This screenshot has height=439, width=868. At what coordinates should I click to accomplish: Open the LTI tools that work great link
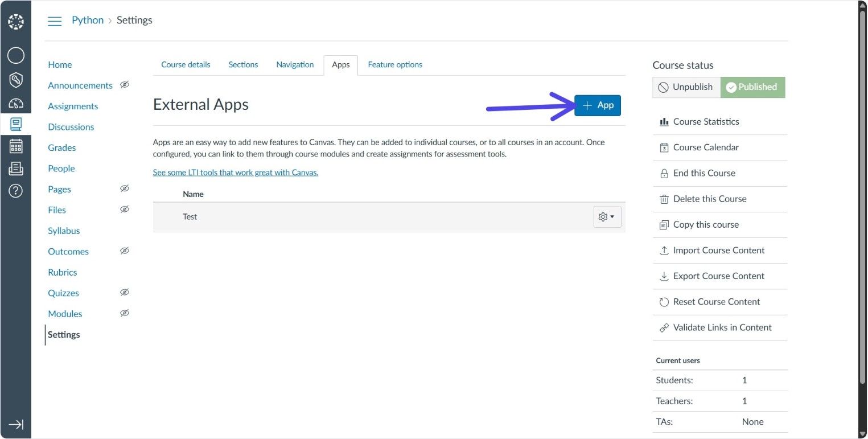pos(236,173)
